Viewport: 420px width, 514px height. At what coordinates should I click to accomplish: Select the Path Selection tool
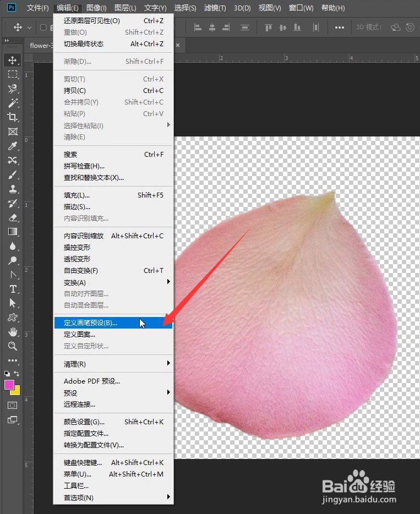point(13,303)
